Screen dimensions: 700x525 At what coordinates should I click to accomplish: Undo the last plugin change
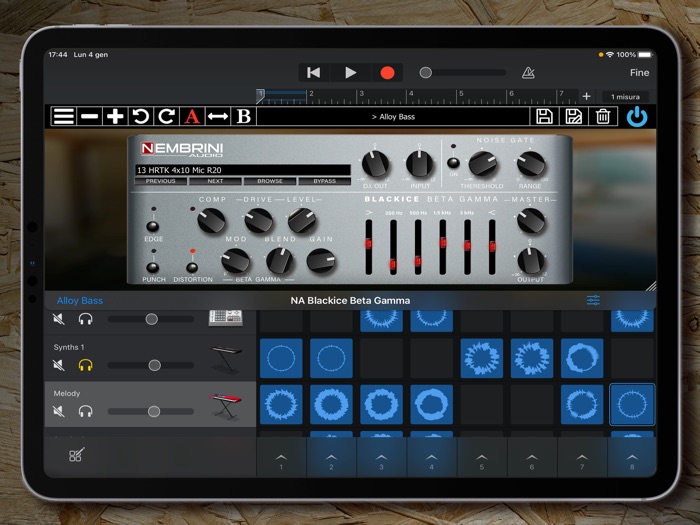click(x=141, y=117)
